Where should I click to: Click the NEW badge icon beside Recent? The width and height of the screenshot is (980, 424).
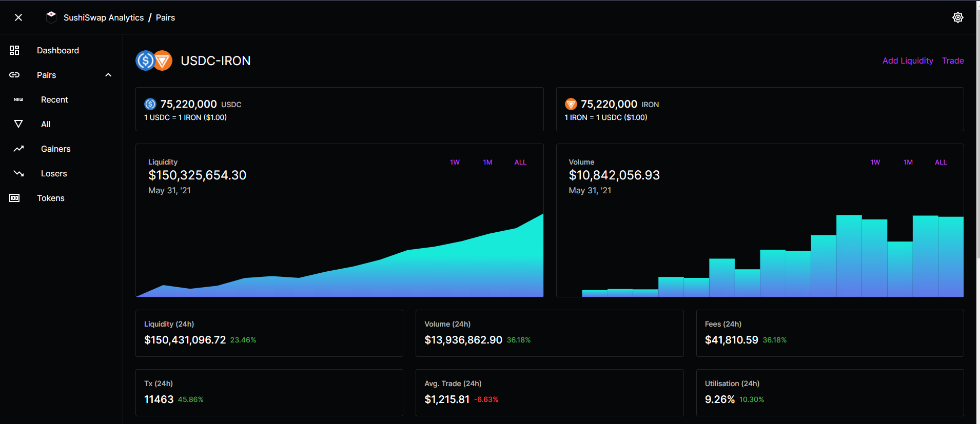(x=18, y=99)
